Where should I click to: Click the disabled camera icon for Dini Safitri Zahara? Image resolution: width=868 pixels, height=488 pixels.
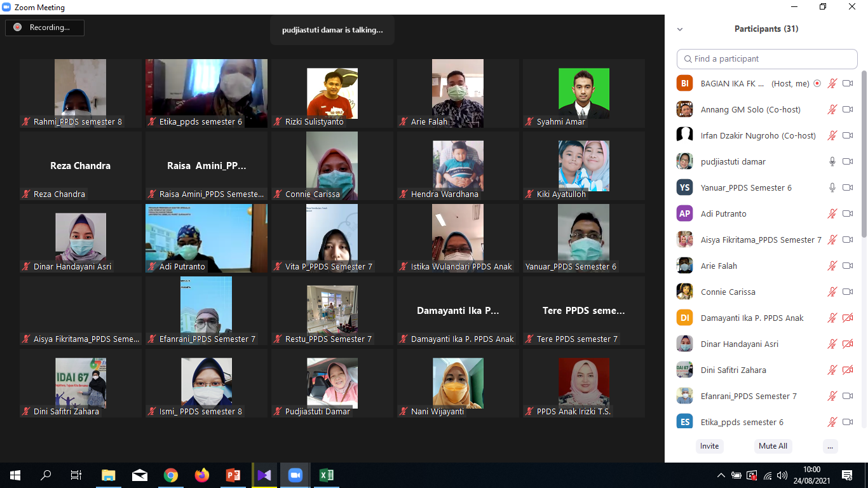[x=847, y=370]
